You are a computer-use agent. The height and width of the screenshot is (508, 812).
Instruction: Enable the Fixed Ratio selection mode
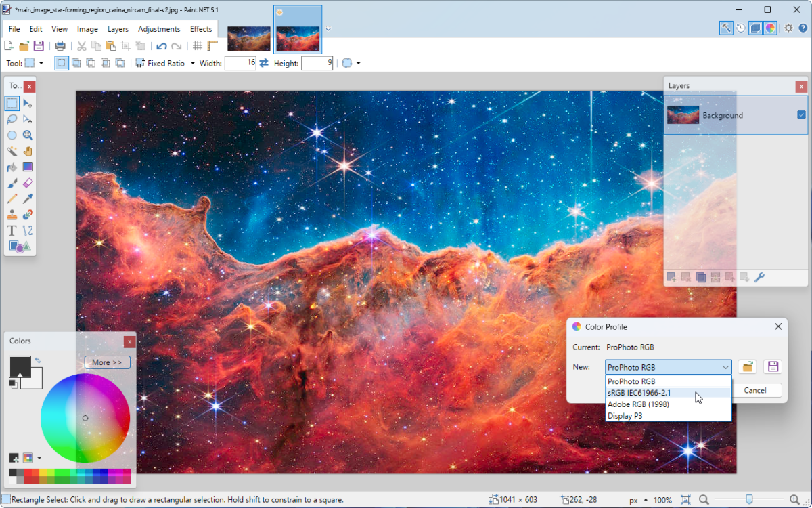[x=140, y=62]
